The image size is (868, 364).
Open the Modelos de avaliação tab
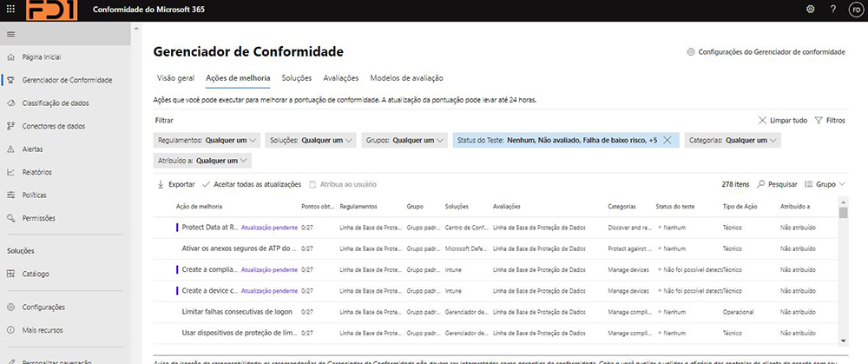[x=406, y=78]
